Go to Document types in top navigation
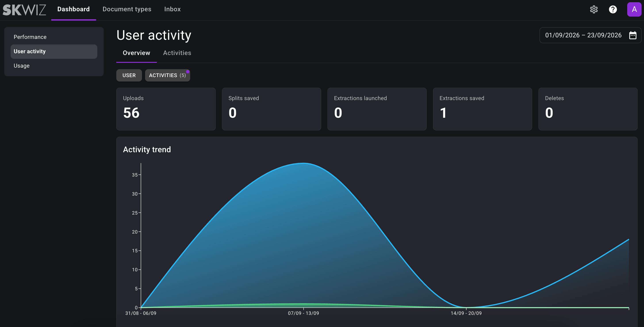Viewport: 644px width, 327px height. click(127, 10)
